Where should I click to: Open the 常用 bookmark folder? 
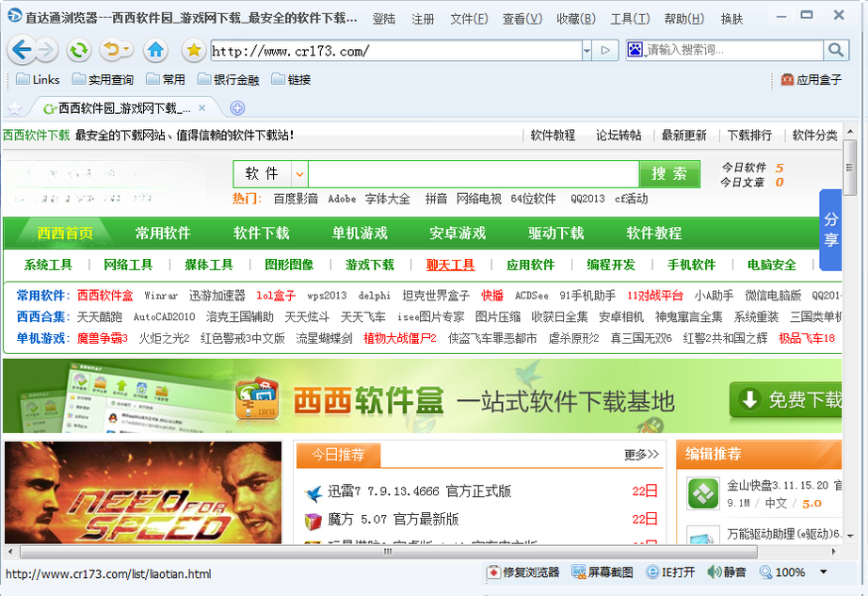[166, 80]
